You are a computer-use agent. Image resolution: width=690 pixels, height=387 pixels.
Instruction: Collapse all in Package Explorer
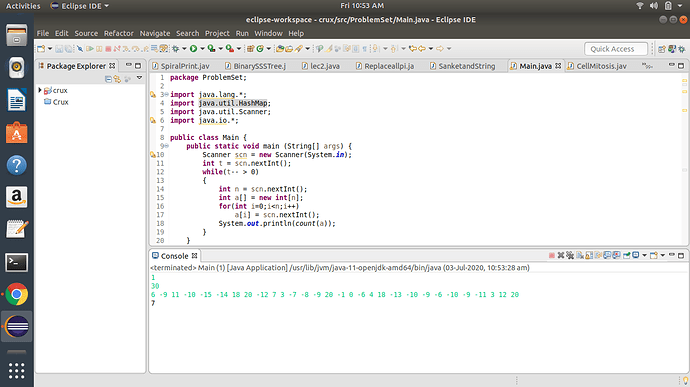108,79
